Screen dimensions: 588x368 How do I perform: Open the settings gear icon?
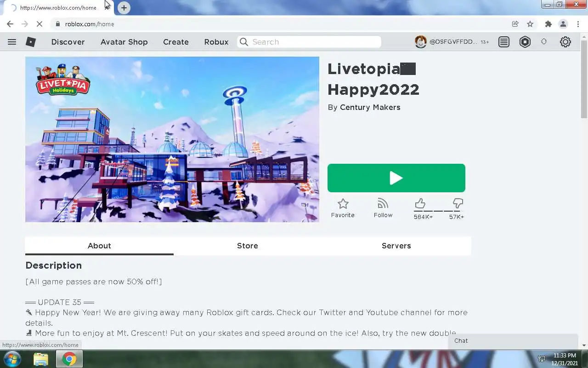565,42
